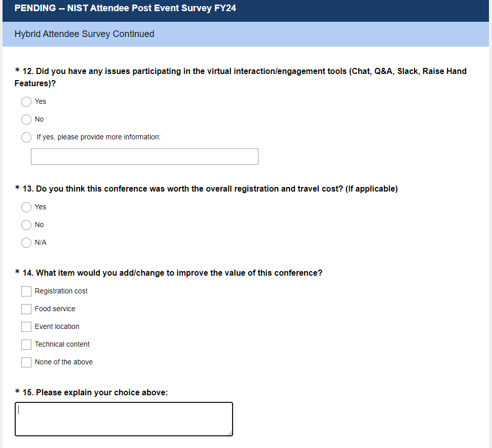The width and height of the screenshot is (492, 448).
Task: Select Yes for question 13 conference worth cost
Action: (x=26, y=207)
